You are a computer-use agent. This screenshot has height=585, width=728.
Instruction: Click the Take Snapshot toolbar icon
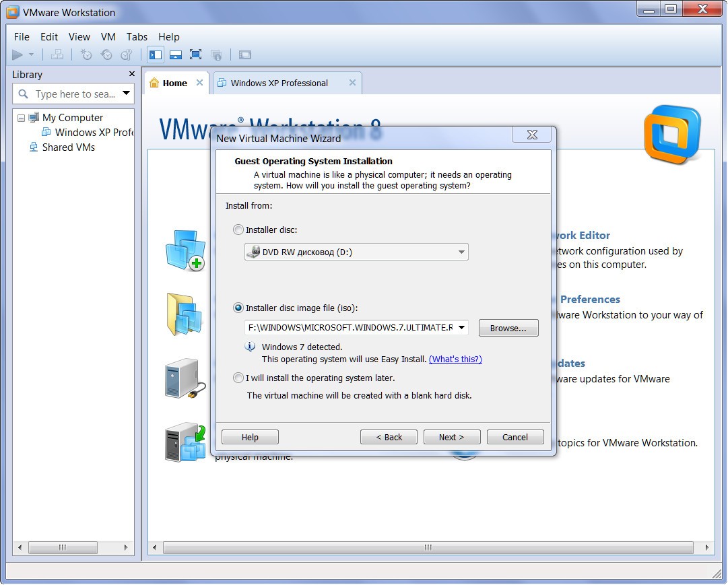86,55
